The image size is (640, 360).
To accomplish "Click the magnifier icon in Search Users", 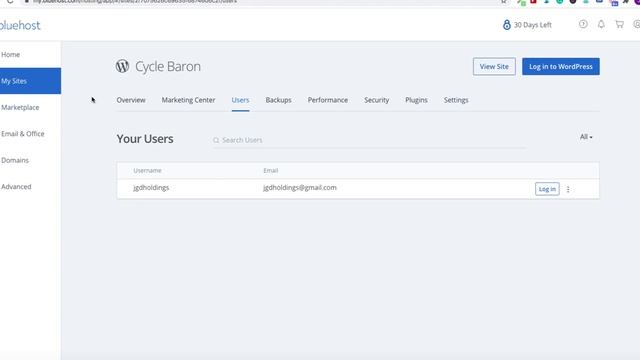I will (x=216, y=140).
